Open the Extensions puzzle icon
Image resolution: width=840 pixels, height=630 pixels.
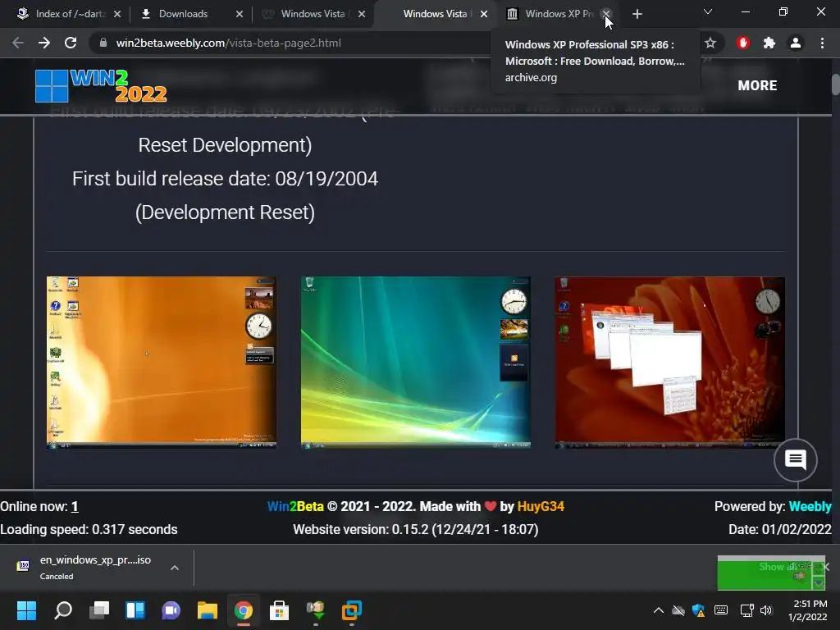pyautogui.click(x=769, y=43)
